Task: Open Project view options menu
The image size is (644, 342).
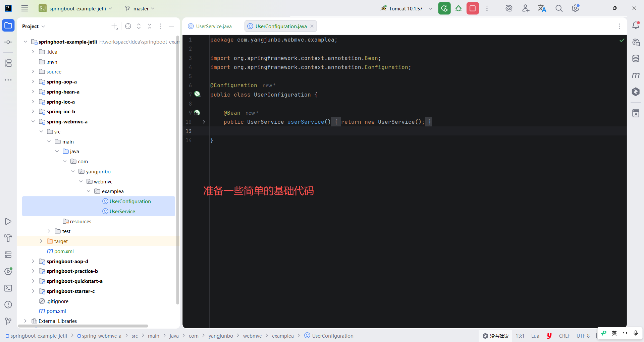Action: 161,26
